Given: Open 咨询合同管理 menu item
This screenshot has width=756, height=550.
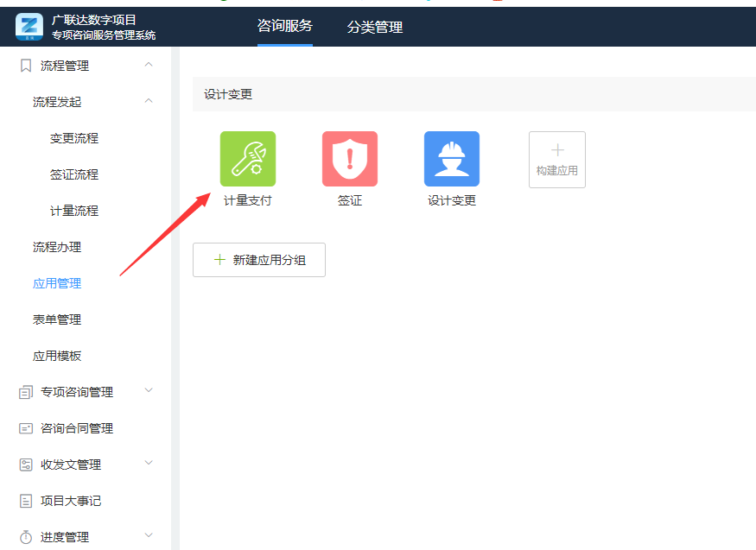Looking at the screenshot, I should pyautogui.click(x=77, y=428).
